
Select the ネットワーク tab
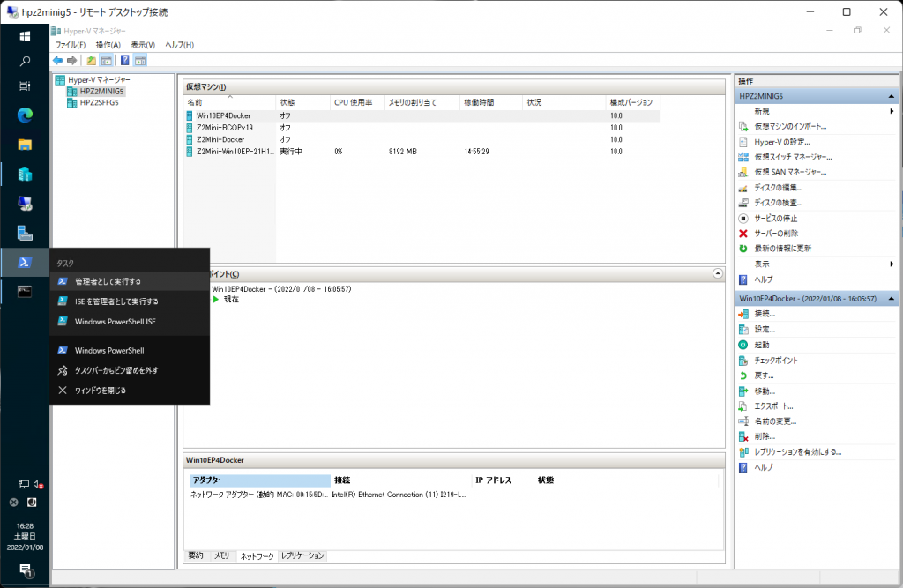257,555
